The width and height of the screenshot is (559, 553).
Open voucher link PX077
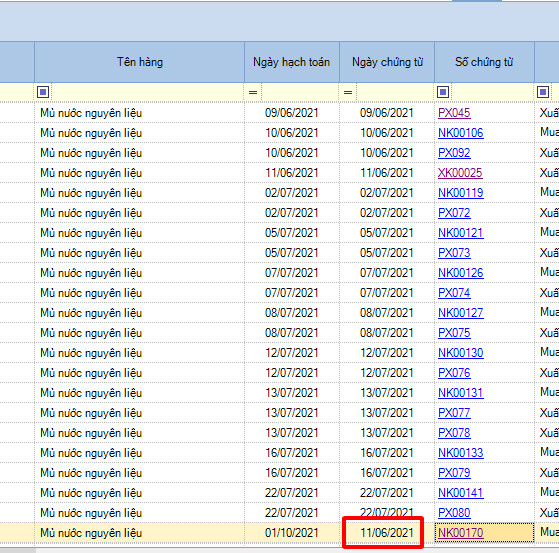click(454, 413)
